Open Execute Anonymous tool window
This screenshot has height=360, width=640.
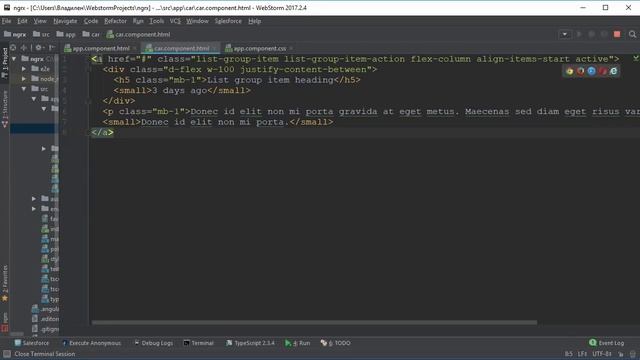pos(91,343)
